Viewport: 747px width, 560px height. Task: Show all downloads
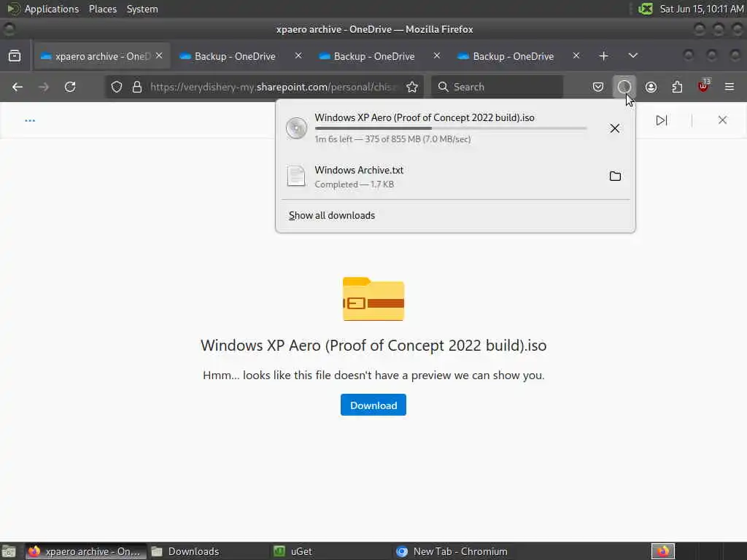tap(332, 215)
